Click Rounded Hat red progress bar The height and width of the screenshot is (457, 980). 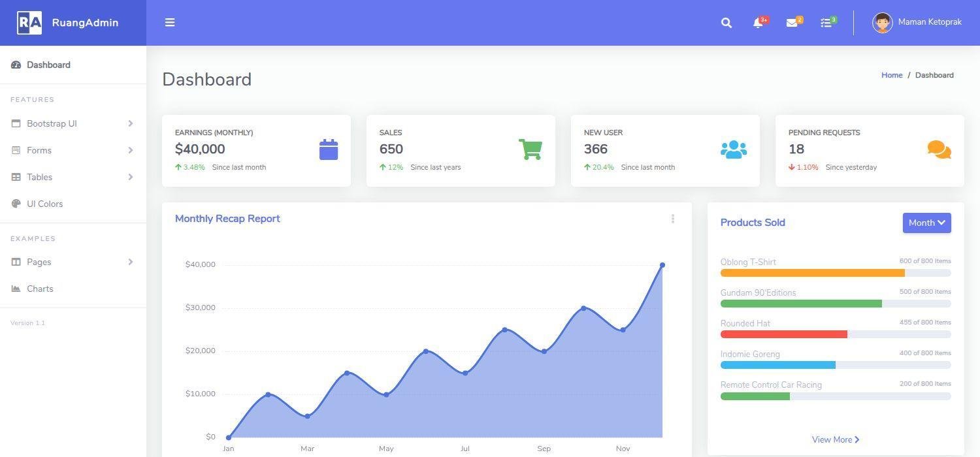tap(784, 334)
